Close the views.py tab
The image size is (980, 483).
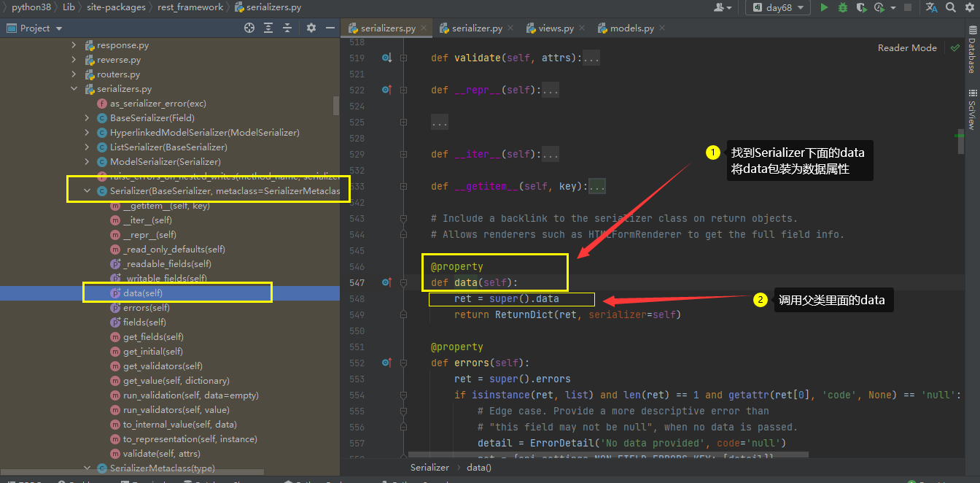point(583,28)
